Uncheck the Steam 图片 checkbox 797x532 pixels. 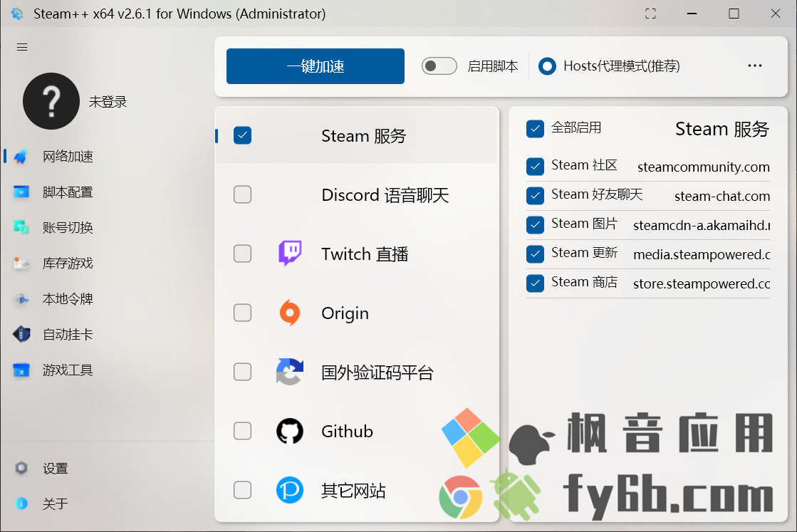tap(535, 224)
